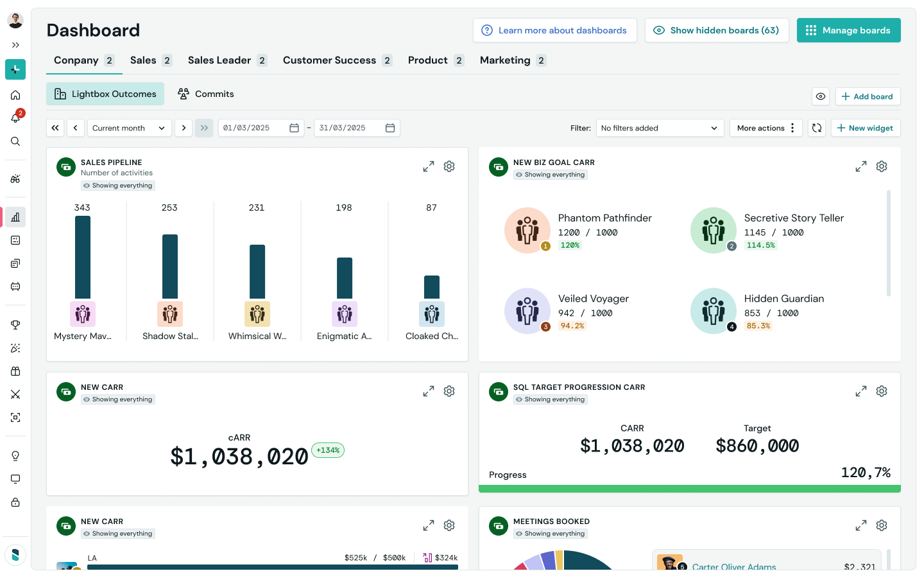Expand Meetings Booked widget fullscreen
The height and width of the screenshot is (578, 924).
[x=861, y=525]
